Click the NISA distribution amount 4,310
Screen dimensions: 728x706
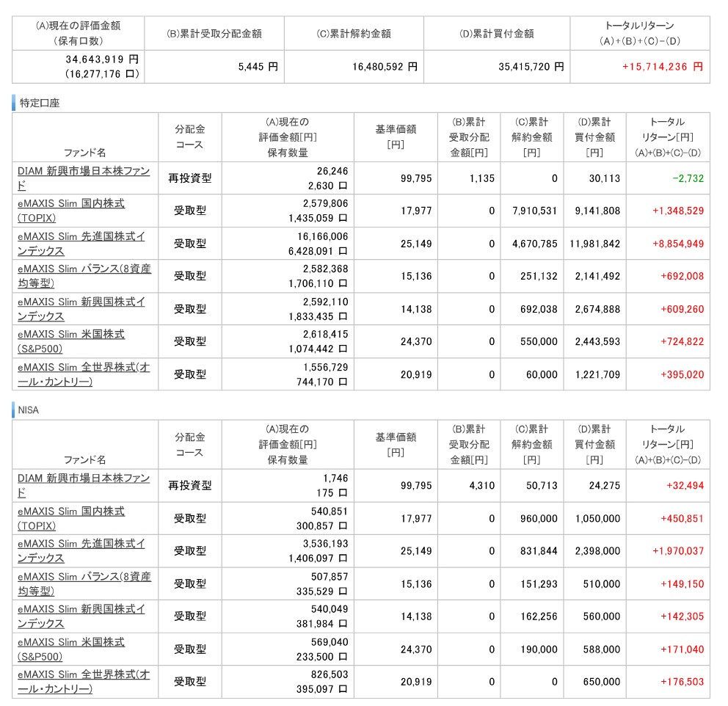(x=482, y=486)
